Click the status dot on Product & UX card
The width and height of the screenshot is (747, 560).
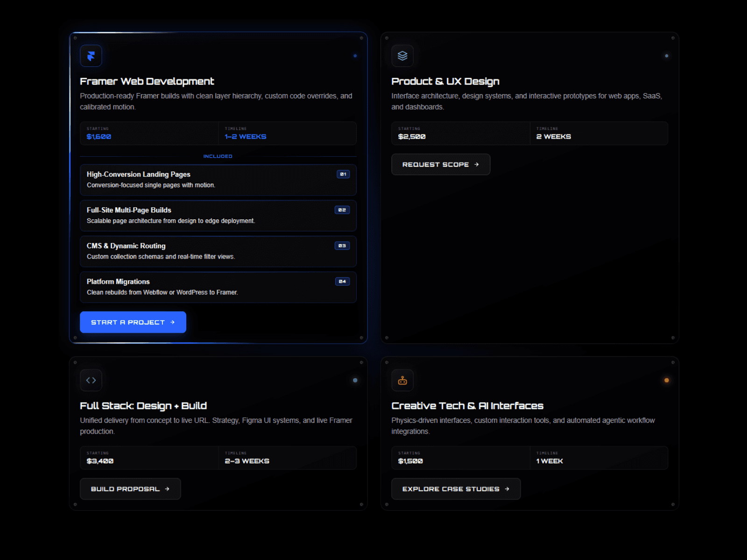667,56
